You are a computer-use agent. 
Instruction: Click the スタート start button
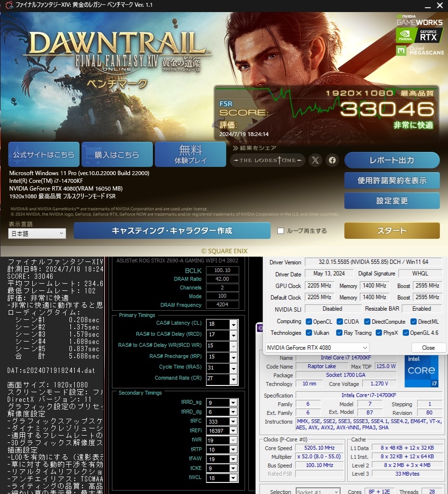click(392, 231)
